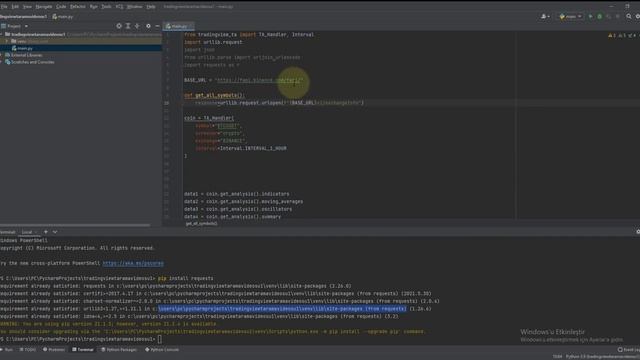Hide the Project panel with minus icon
The height and width of the screenshot is (360, 640).
[x=157, y=26]
